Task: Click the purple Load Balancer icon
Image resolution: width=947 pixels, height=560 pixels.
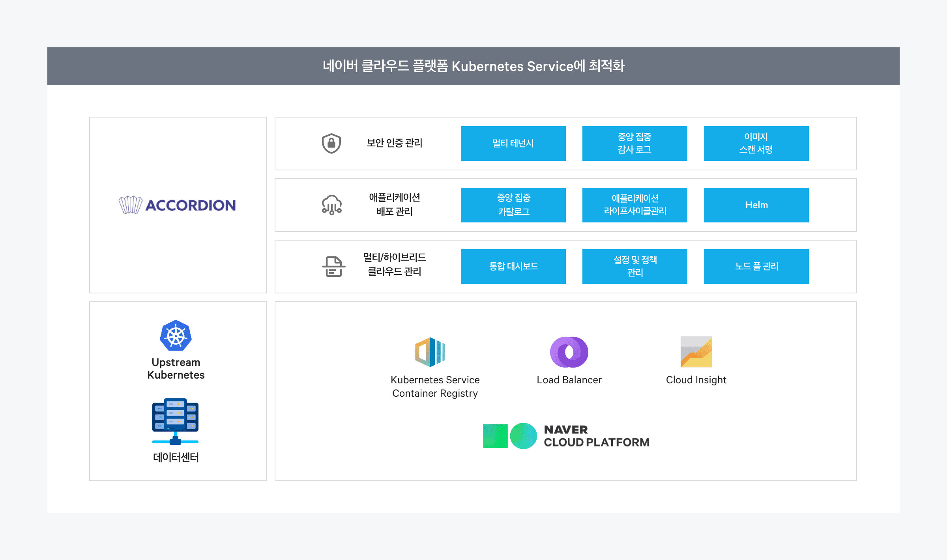Action: coord(569,352)
